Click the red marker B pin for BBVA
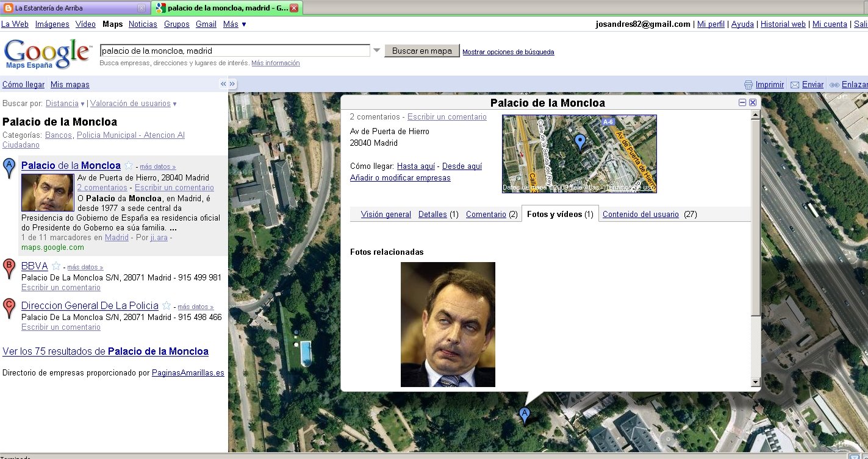Viewport: 868px width, 459px height. 9,268
